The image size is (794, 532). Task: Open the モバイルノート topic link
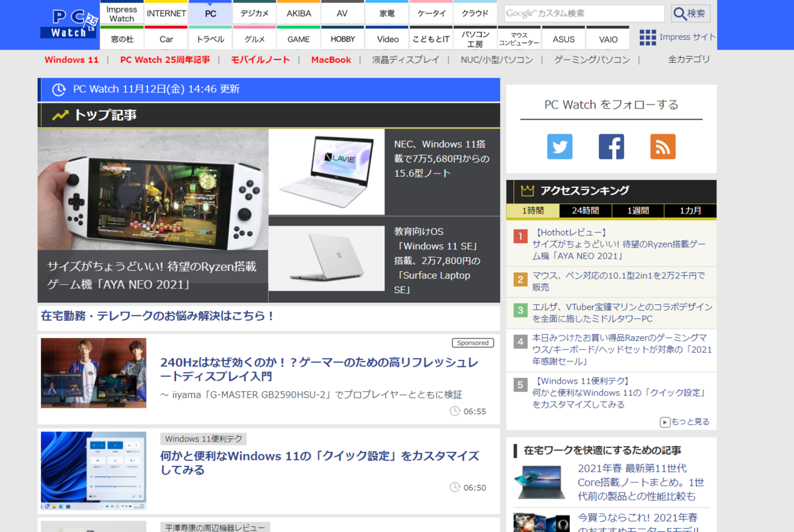[260, 60]
